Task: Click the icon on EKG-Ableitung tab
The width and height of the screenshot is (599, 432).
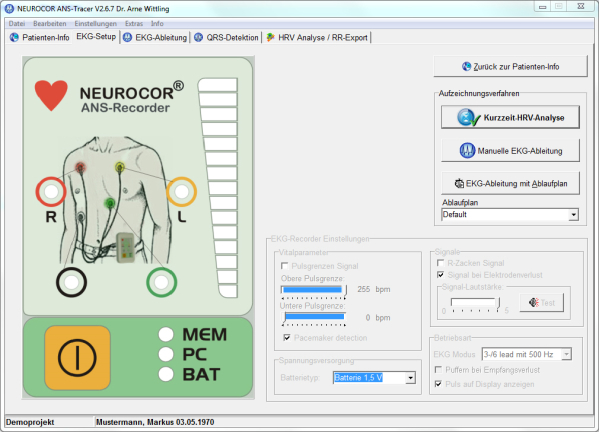Action: tap(128, 37)
